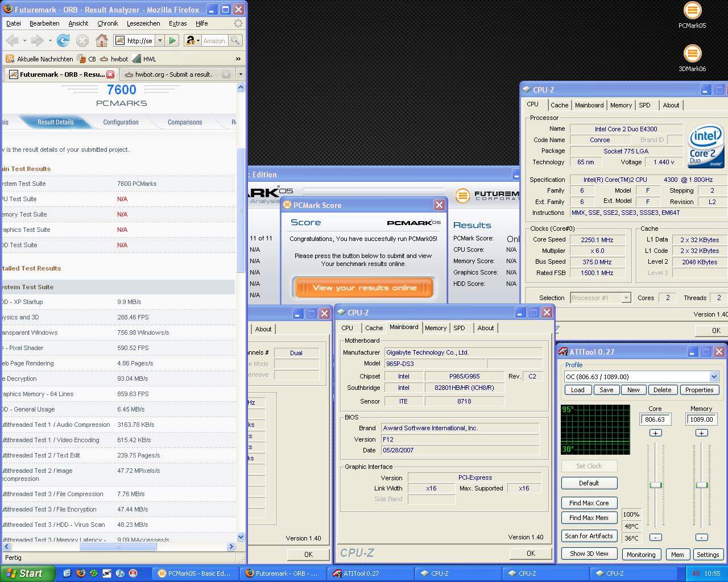The image size is (728, 582).
Task: Click the black-and-white quick launch icon
Action: [107, 573]
